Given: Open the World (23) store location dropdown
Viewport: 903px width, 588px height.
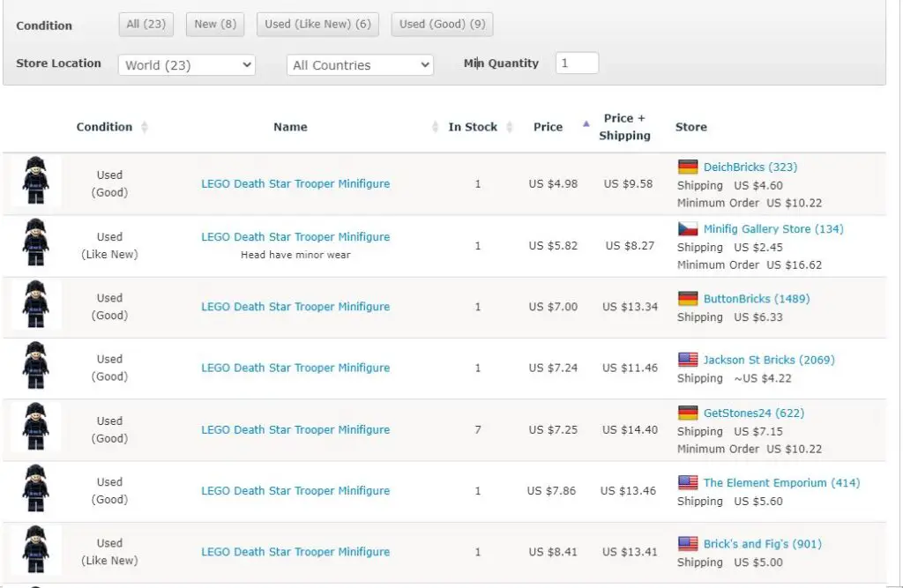Looking at the screenshot, I should (x=187, y=65).
